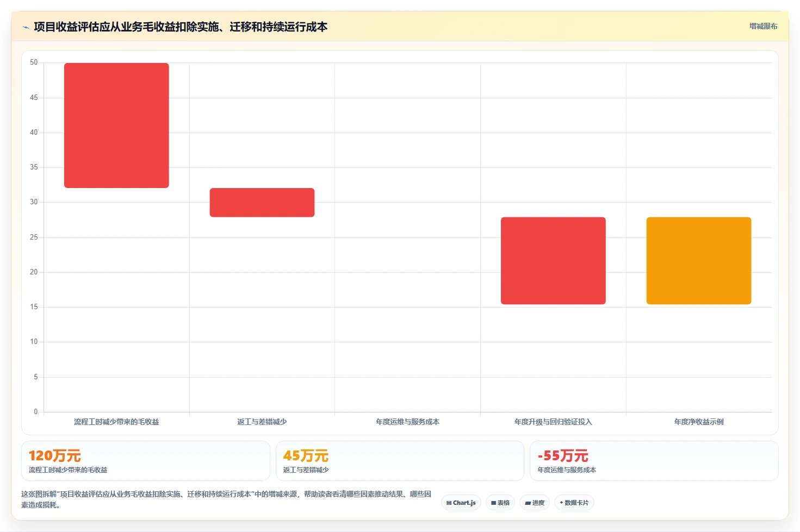Click the description paragraph starting 这张图拆解
Screen dimensions: 800x532
(226, 499)
